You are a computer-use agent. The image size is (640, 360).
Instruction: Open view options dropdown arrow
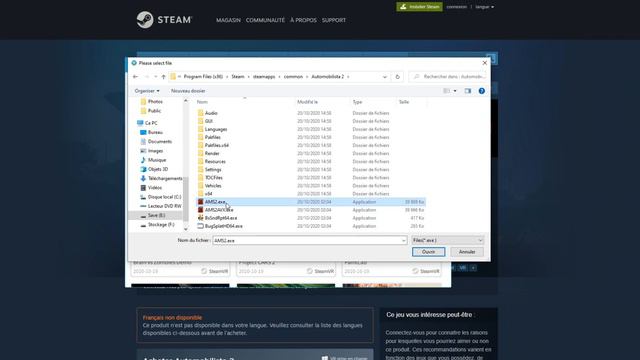tap(455, 91)
